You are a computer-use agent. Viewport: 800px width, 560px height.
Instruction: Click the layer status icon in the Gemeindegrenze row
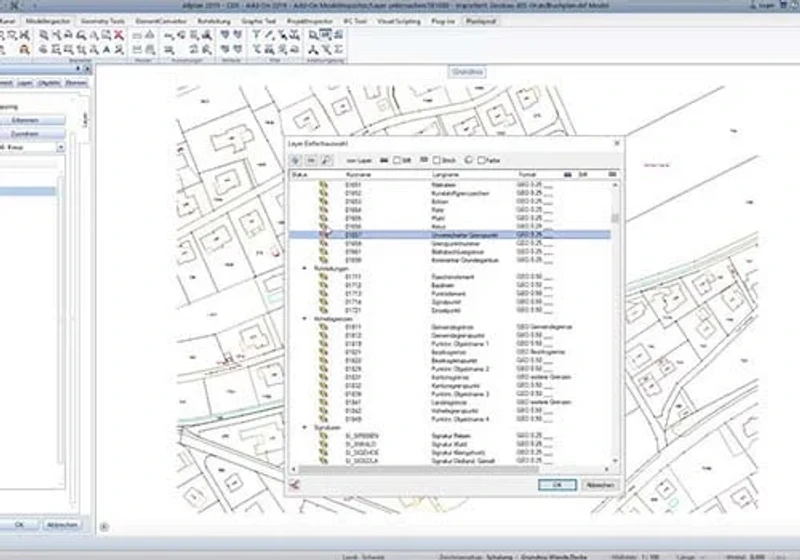[x=323, y=327]
